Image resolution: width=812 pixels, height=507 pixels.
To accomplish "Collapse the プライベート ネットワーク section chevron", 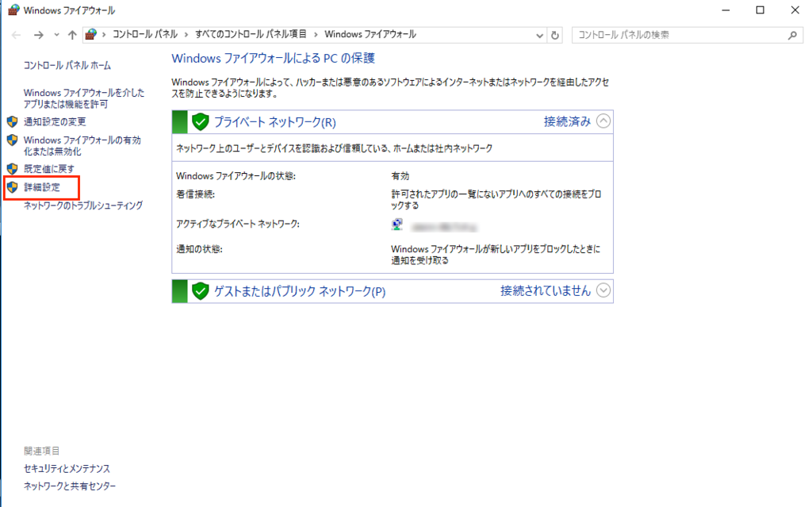I will click(x=603, y=121).
